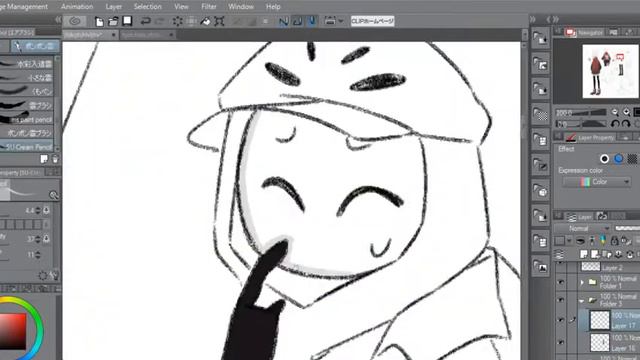This screenshot has width=640, height=360.
Task: Click the Scale/Rotate transform icon
Action: click(220, 21)
